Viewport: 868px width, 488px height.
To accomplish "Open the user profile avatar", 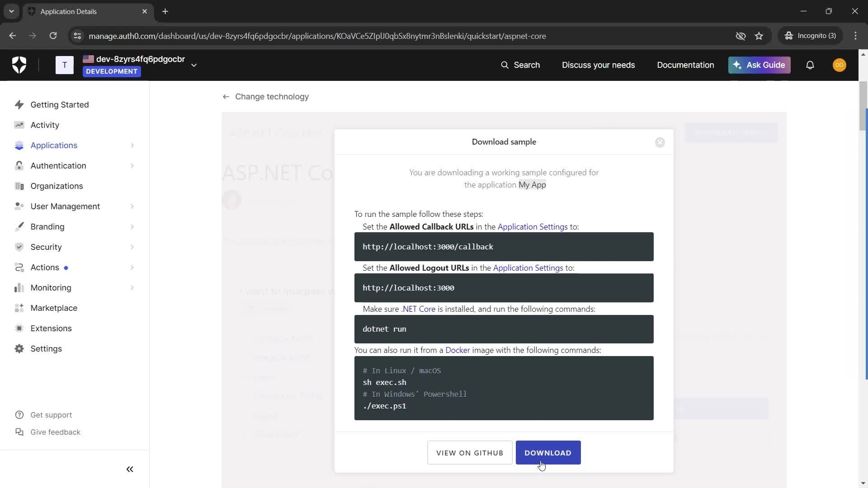I will [x=839, y=65].
